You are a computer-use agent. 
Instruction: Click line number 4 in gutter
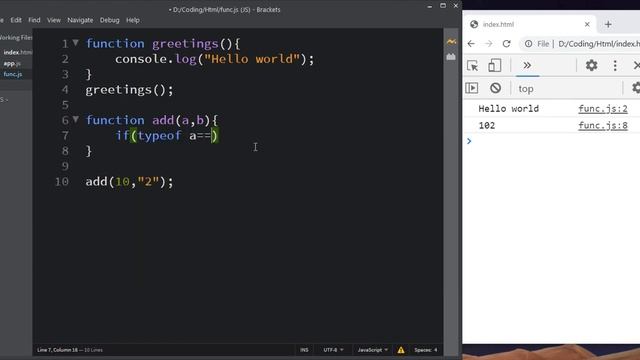tap(65, 90)
